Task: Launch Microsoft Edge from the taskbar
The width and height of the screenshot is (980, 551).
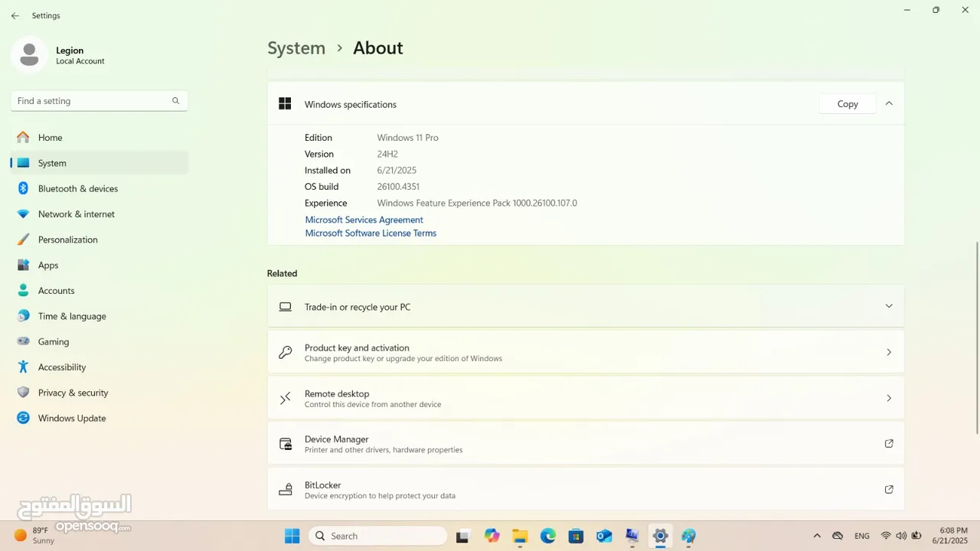Action: pyautogui.click(x=548, y=536)
